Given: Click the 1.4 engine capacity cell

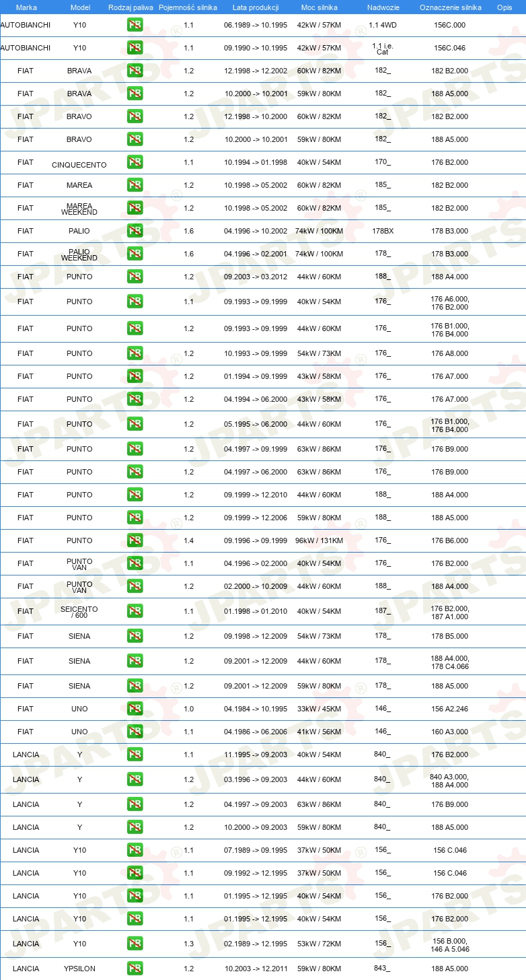Looking at the screenshot, I should (x=188, y=540).
